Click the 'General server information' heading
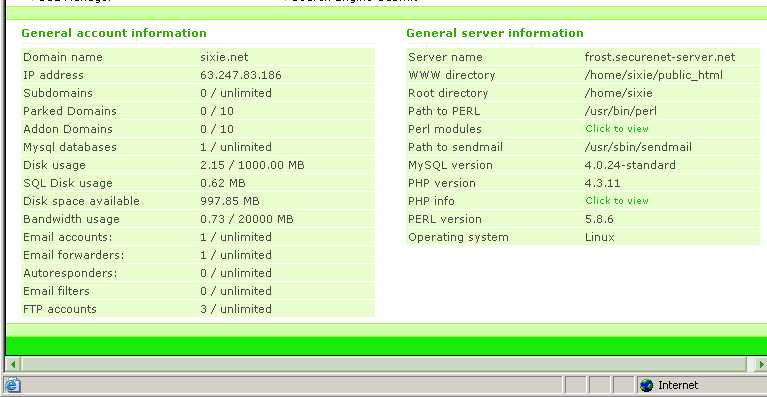Viewport: 767px width, 397px height. click(x=495, y=33)
